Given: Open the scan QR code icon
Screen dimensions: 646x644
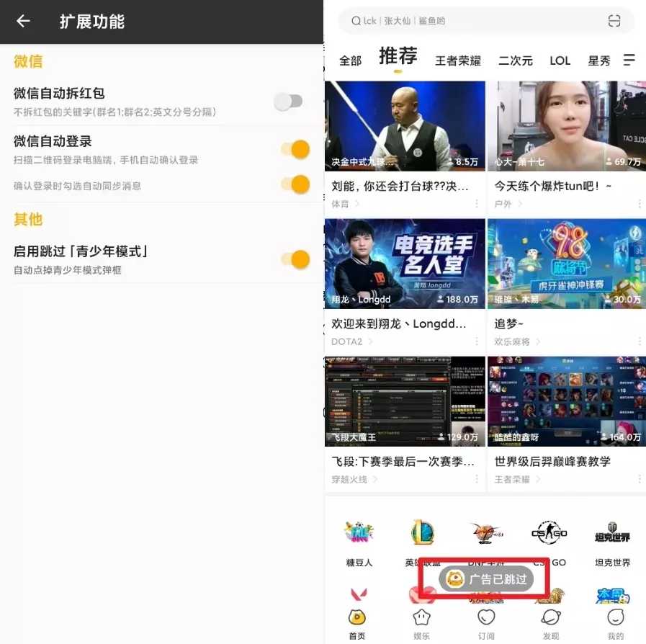Looking at the screenshot, I should click(614, 21).
